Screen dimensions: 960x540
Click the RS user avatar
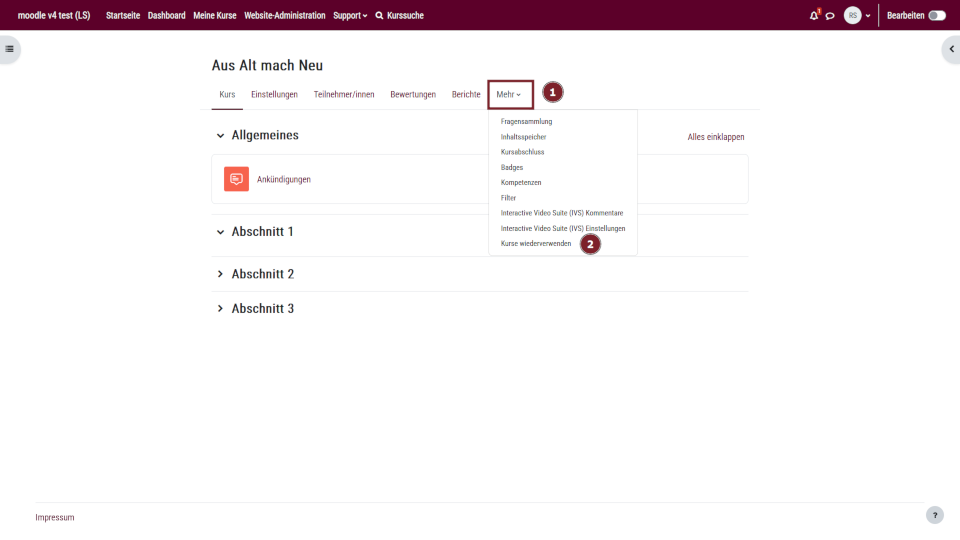[x=852, y=15]
